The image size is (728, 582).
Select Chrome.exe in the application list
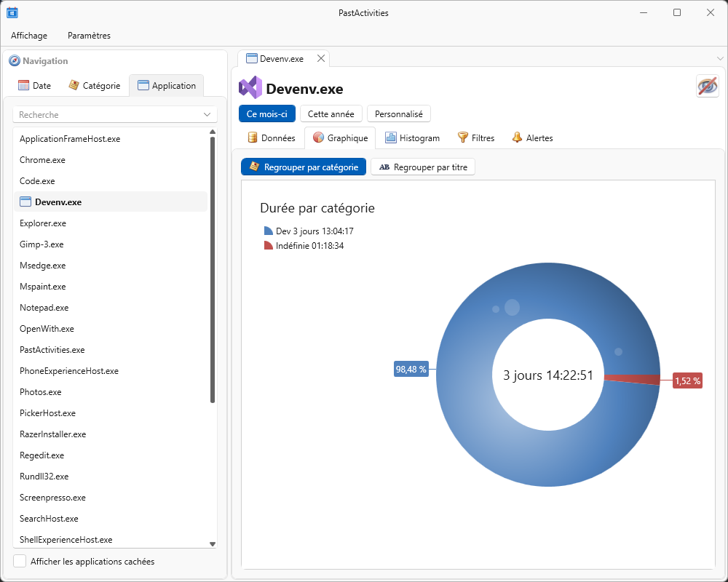point(42,160)
